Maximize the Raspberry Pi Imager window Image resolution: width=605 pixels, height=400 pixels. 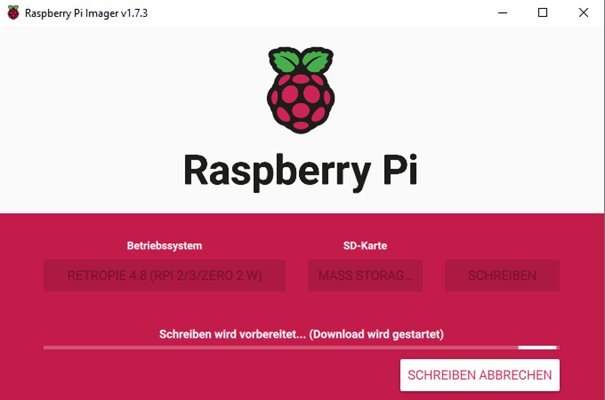pyautogui.click(x=542, y=13)
